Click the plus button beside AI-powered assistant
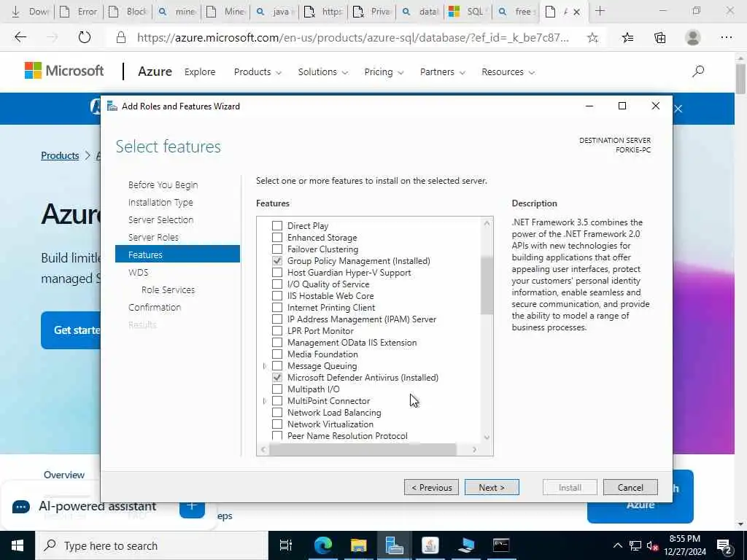 coord(192,506)
